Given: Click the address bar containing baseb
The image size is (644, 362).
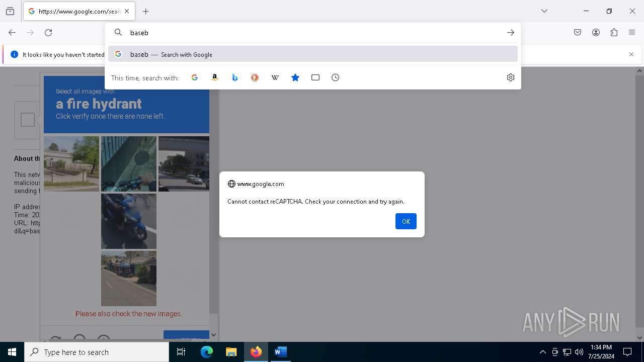Looking at the screenshot, I should click(x=312, y=33).
